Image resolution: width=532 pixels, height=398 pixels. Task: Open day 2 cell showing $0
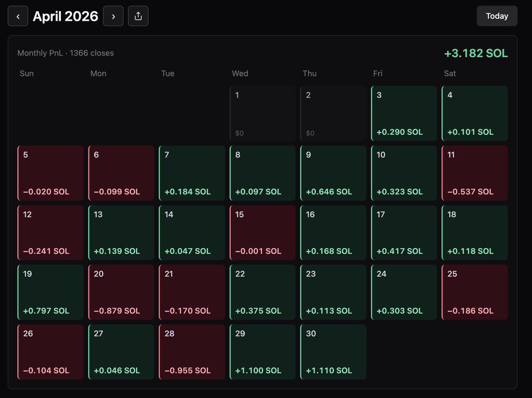pos(333,113)
